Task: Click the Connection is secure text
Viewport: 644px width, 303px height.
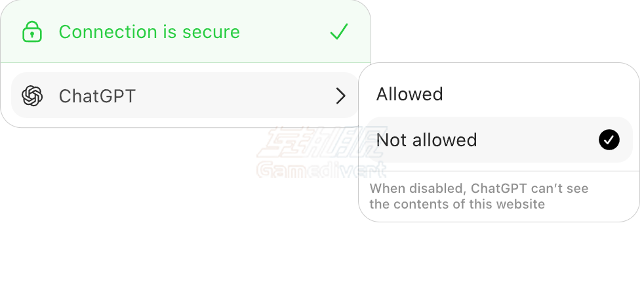Action: pyautogui.click(x=149, y=31)
